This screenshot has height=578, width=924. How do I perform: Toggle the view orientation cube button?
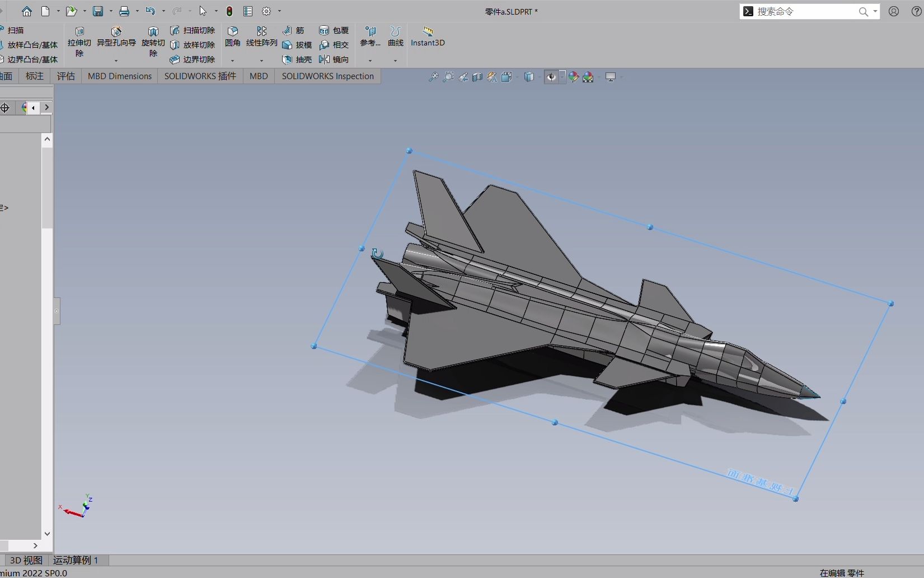[x=507, y=77]
